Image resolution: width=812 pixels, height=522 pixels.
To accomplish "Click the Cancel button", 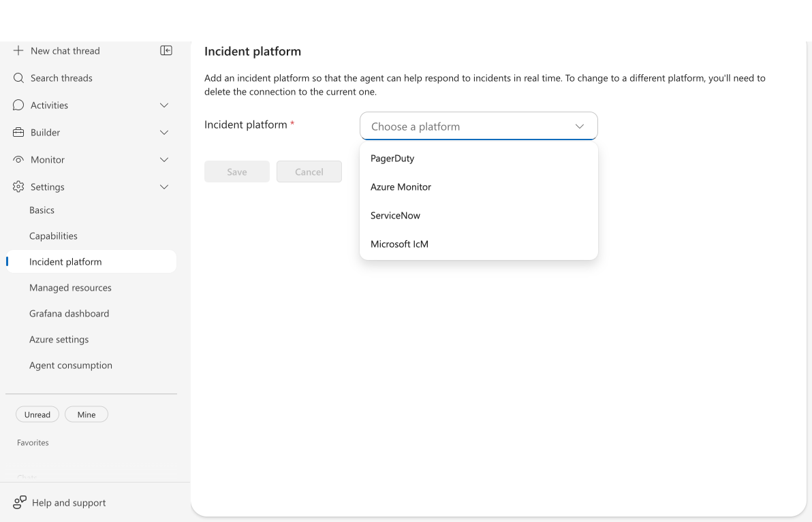I will (309, 172).
